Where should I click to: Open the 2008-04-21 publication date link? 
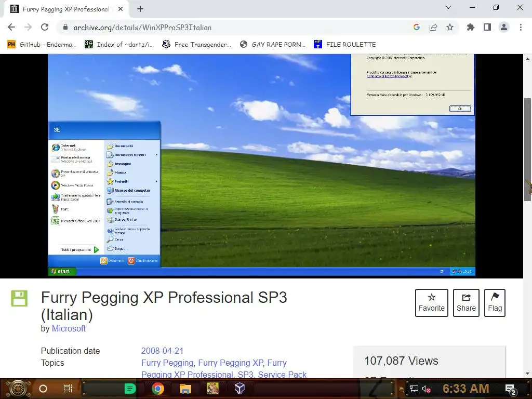coord(162,351)
